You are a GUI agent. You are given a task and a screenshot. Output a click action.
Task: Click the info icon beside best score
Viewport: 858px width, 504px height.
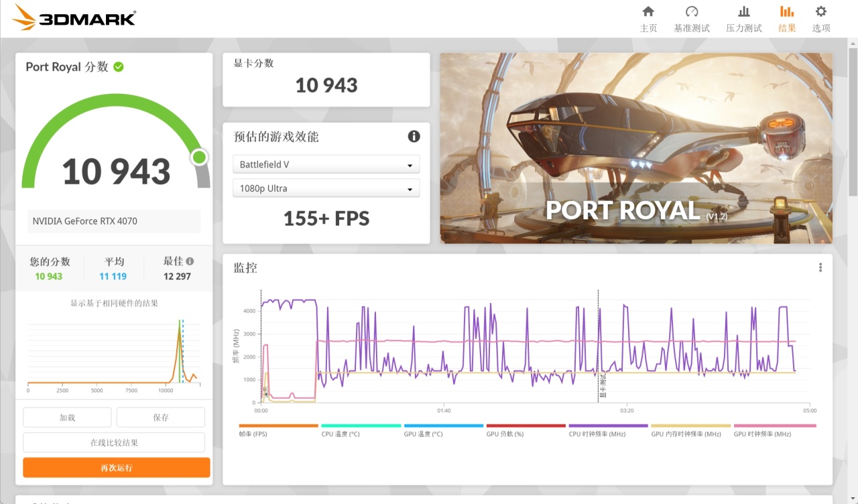(190, 261)
